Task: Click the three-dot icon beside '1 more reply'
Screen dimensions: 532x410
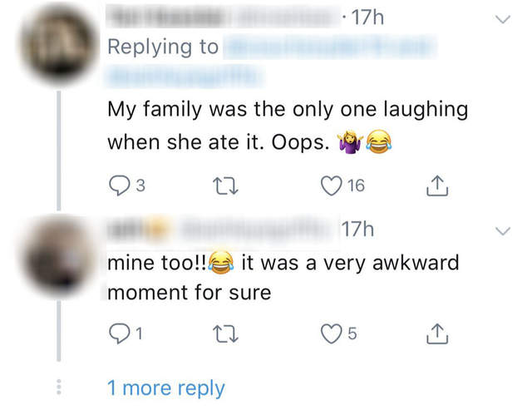Action: [58, 388]
